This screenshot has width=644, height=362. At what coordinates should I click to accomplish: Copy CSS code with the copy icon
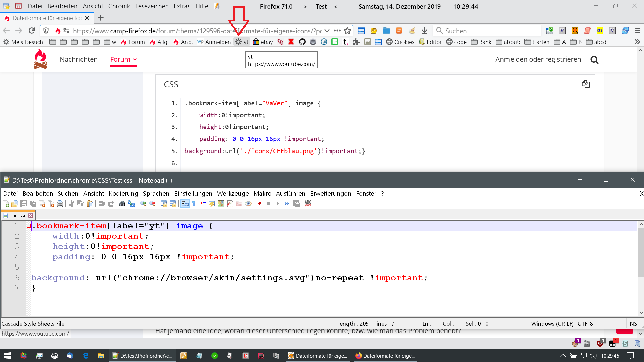coord(586,84)
